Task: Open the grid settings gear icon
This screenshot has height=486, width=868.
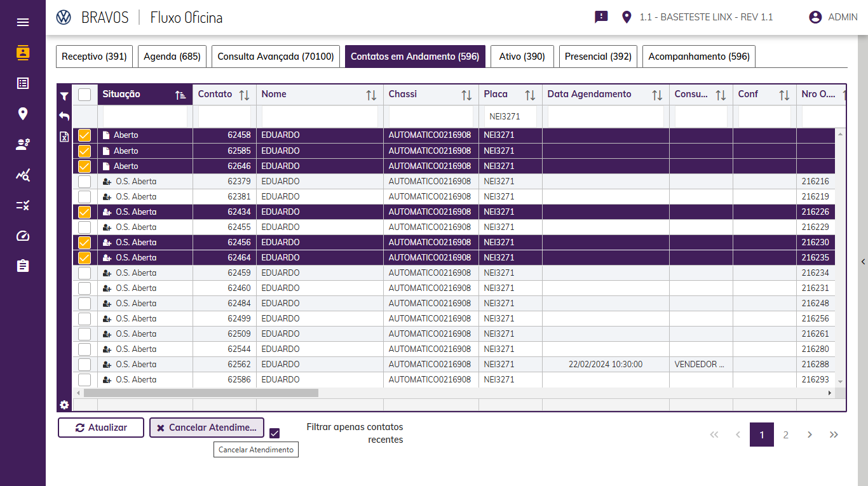Action: click(x=64, y=405)
